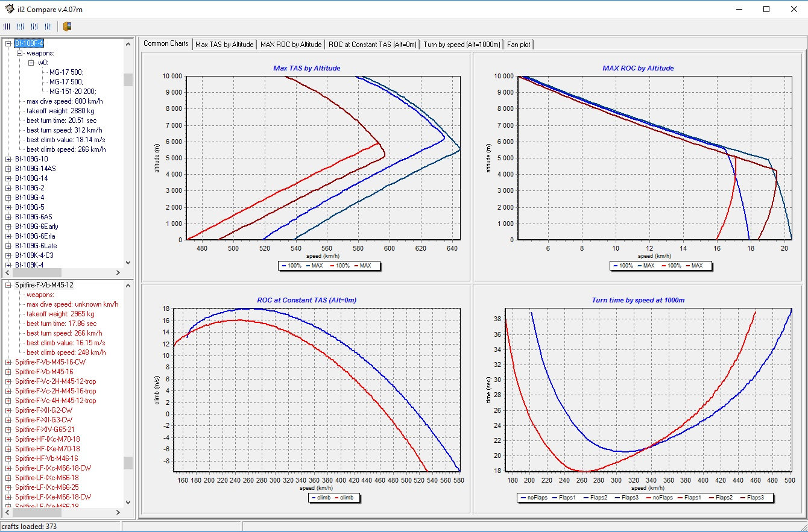Screen dimensions: 808x532
Task: Click the third bar-pattern toolbar icon
Action: pos(34,27)
